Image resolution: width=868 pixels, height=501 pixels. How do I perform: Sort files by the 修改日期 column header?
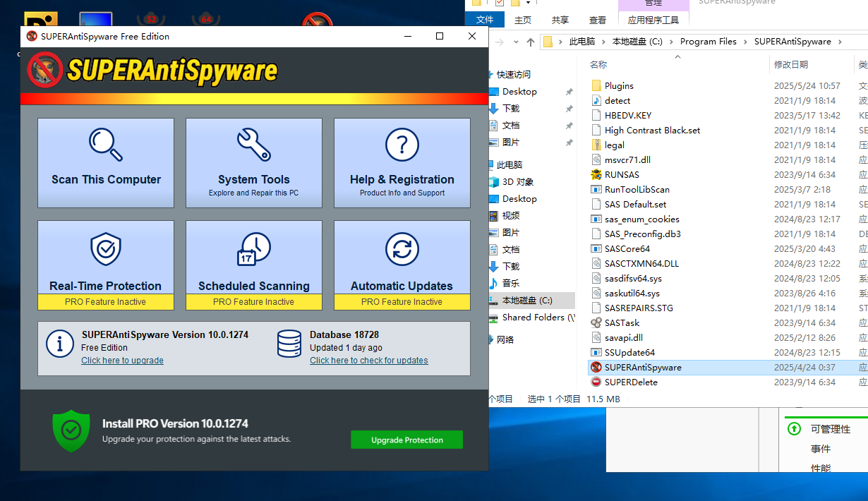(791, 64)
